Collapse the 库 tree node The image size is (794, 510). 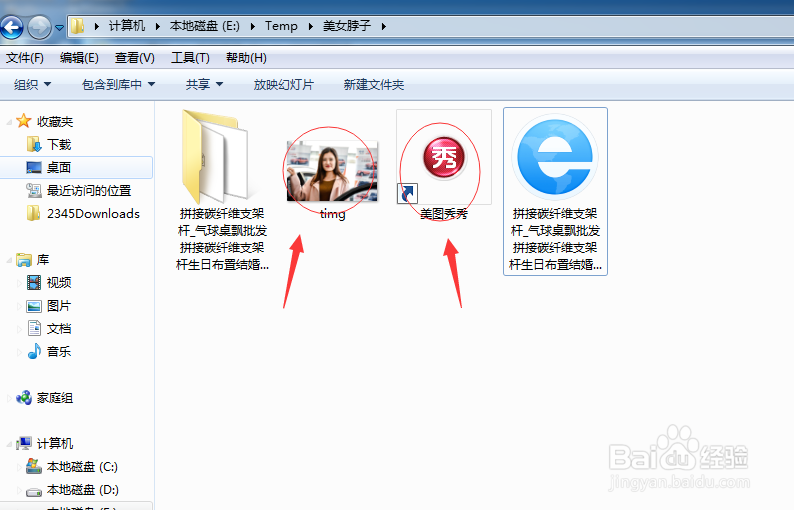point(9,260)
